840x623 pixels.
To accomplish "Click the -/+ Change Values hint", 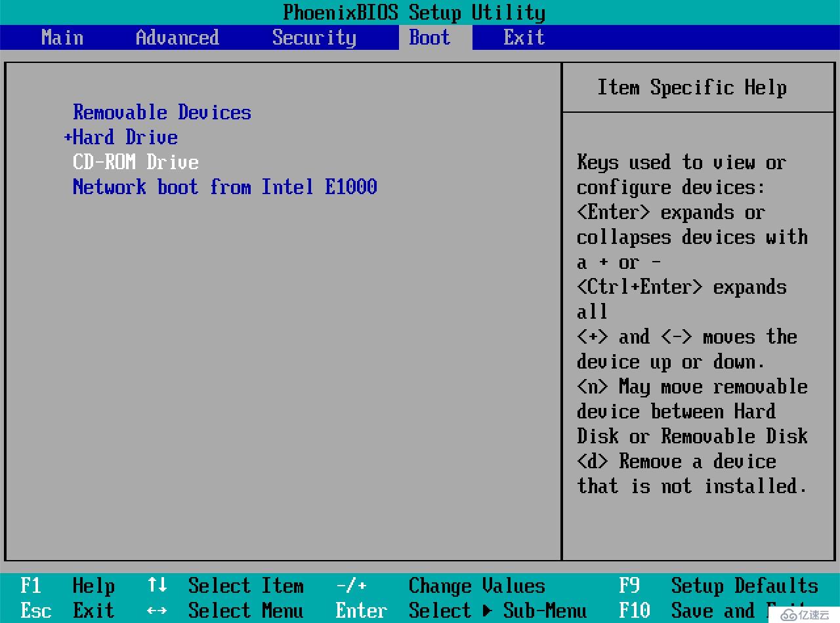I will [x=440, y=586].
